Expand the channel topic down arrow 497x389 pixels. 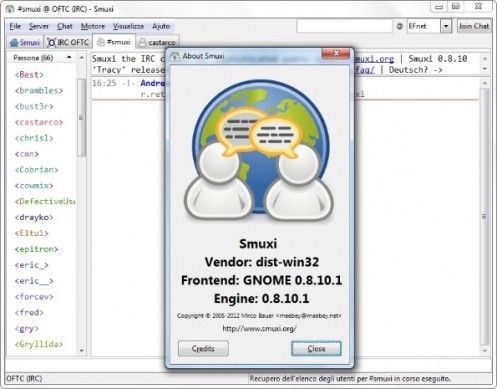pos(485,69)
